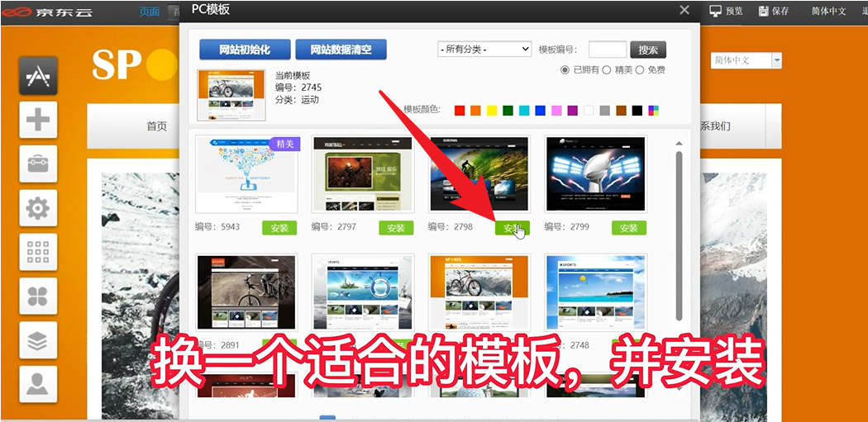
Task: Click the 编号：2797 label
Action: point(334,227)
